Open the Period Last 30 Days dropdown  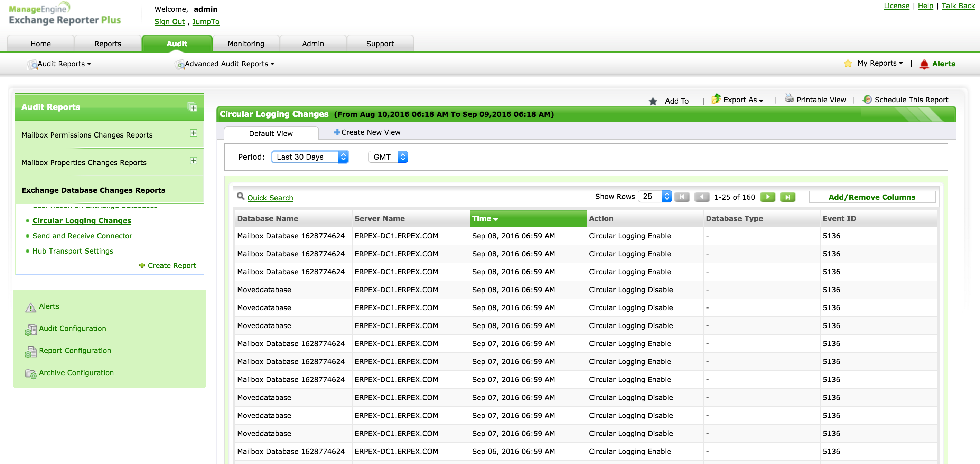[x=310, y=157]
